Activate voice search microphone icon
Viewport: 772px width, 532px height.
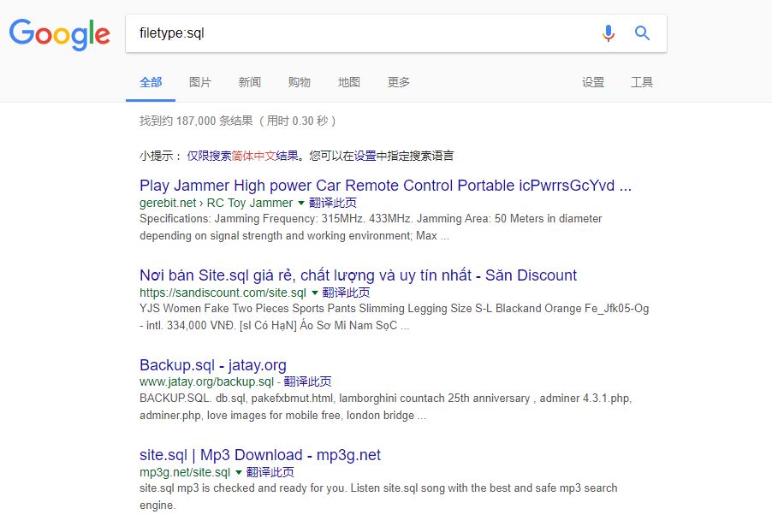pos(609,33)
